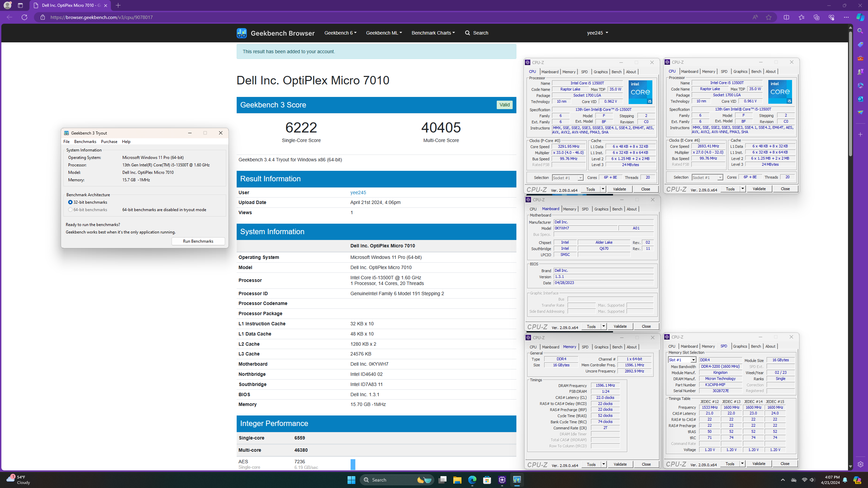The image size is (868, 488).
Task: Open the Edge profile avatar icon
Action: [x=7, y=5]
